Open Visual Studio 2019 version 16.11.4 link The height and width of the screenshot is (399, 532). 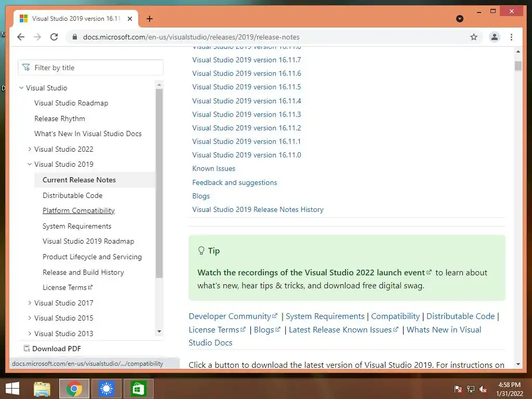coord(247,101)
